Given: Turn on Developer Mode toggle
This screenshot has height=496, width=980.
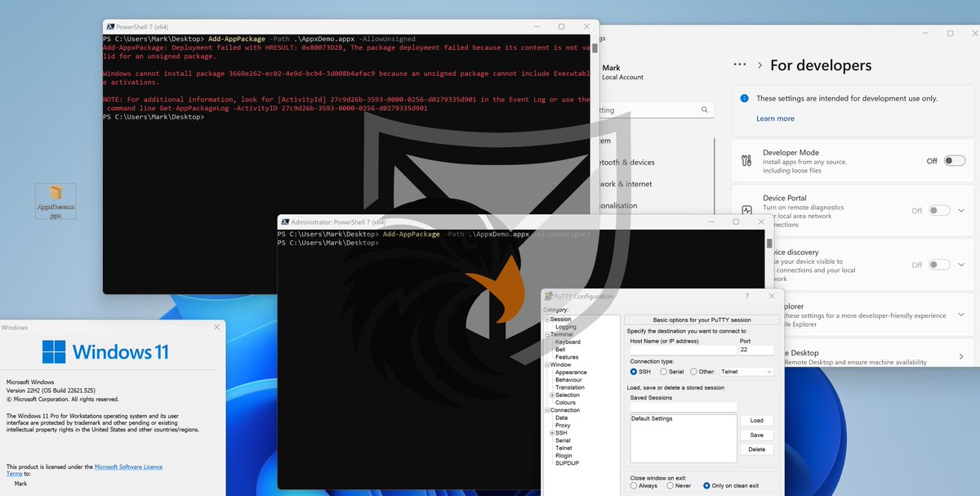Looking at the screenshot, I should (x=954, y=161).
